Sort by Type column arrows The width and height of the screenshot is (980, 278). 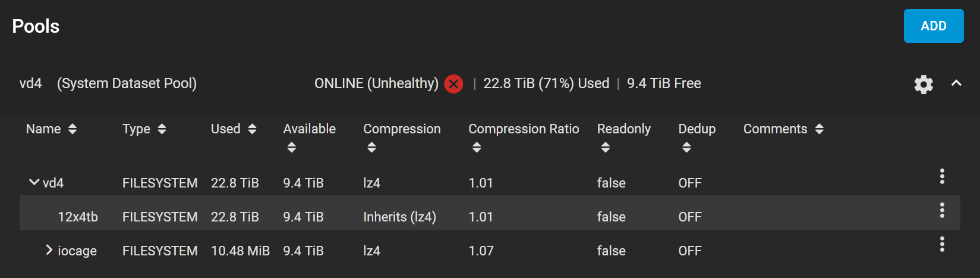(x=162, y=129)
